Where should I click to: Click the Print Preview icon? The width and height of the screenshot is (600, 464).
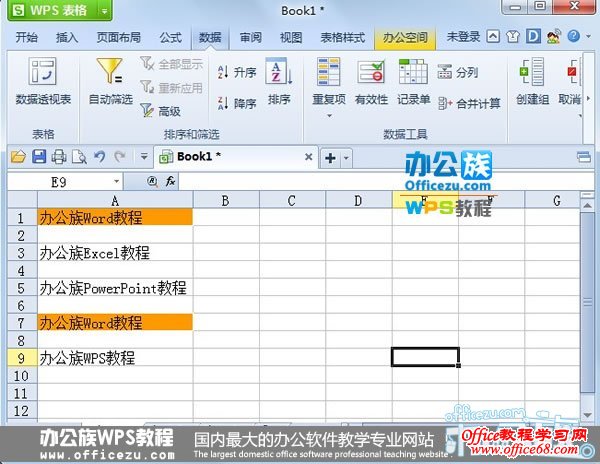point(79,157)
